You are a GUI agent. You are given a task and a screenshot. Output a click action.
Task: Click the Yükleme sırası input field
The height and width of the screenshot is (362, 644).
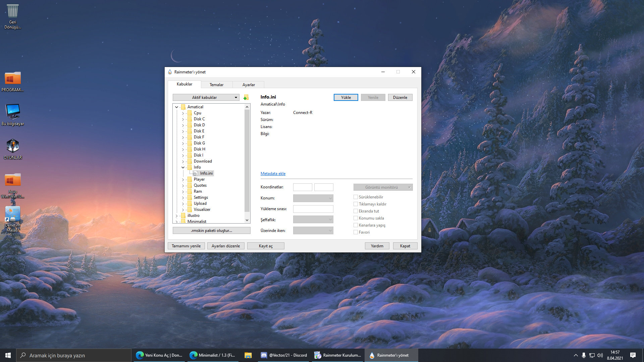point(313,209)
